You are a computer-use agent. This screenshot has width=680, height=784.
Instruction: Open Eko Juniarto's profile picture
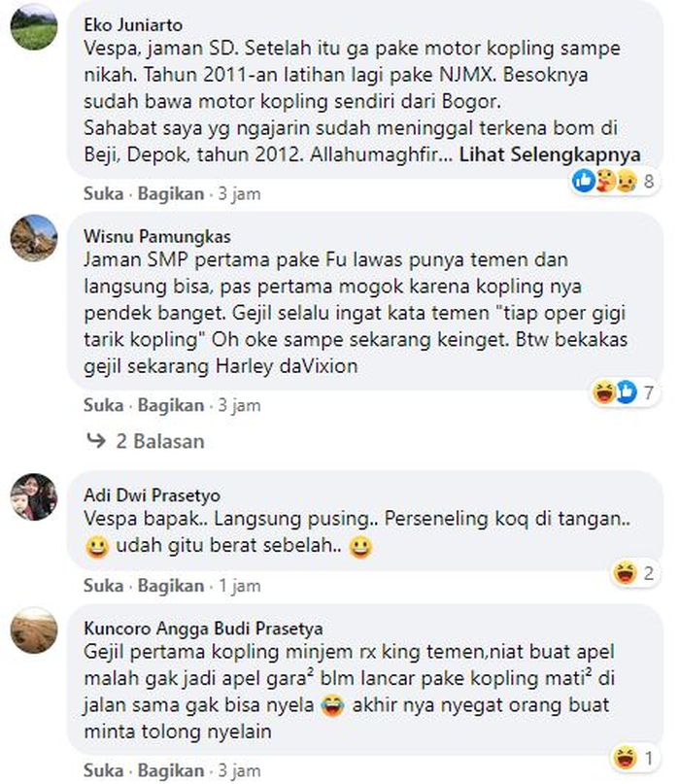(34, 27)
